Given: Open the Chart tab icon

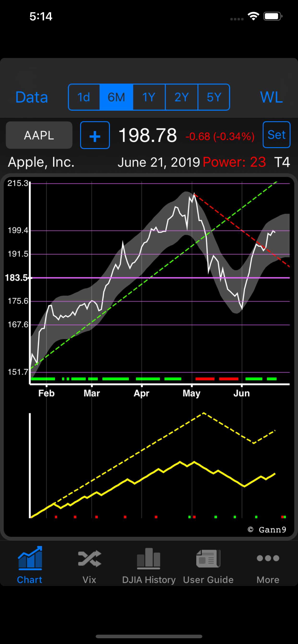Looking at the screenshot, I should pyautogui.click(x=30, y=558).
